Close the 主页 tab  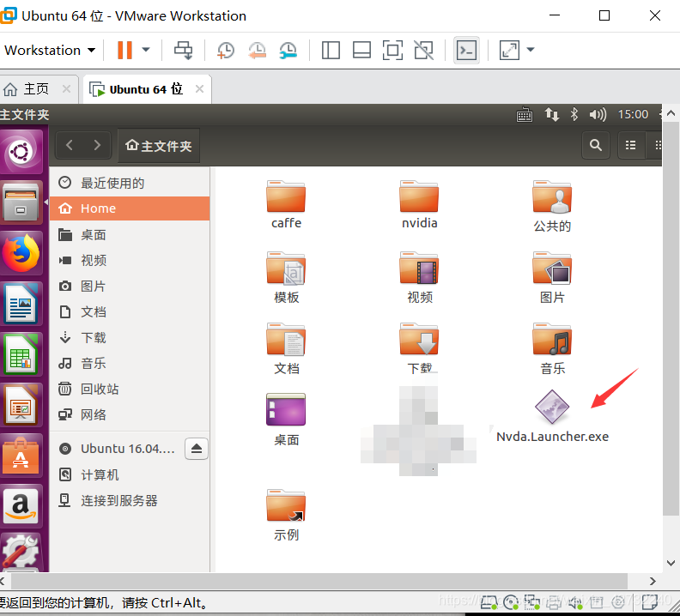point(66,89)
